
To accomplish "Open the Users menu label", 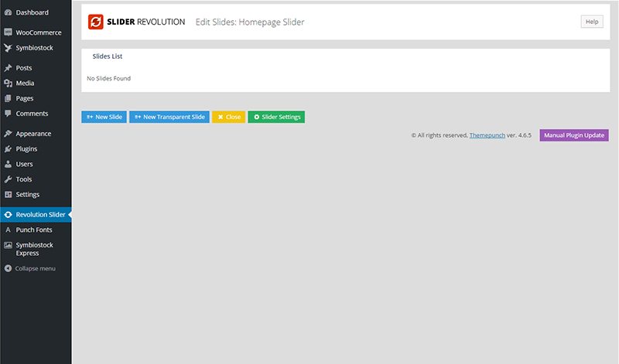I will [24, 164].
